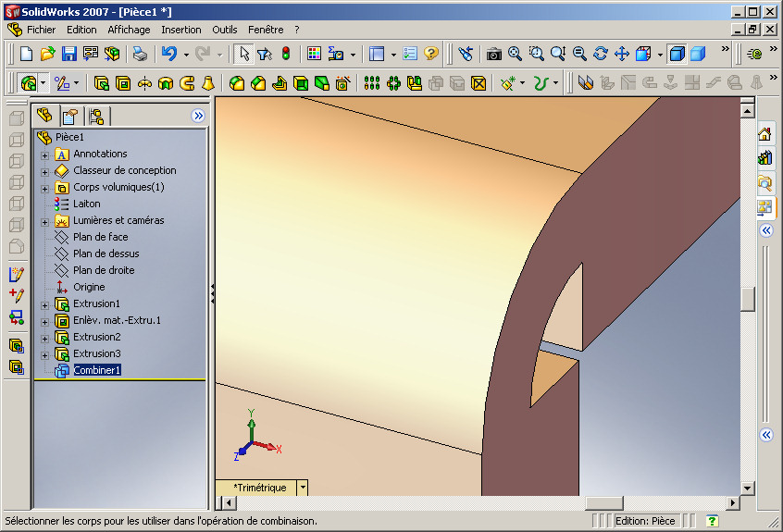This screenshot has height=532, width=783.
Task: Toggle Shaded with edges display
Action: coord(677,54)
